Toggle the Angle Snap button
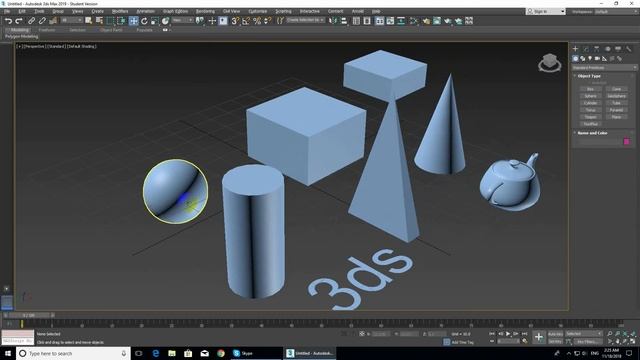 (x=246, y=21)
